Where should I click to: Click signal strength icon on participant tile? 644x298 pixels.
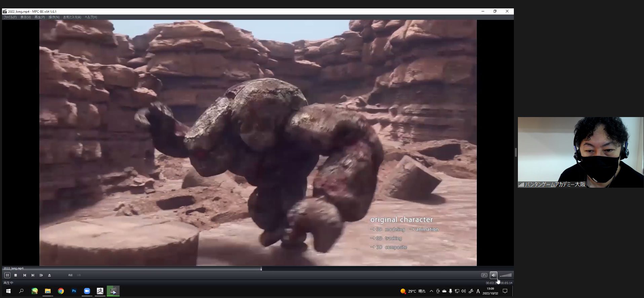tap(521, 185)
